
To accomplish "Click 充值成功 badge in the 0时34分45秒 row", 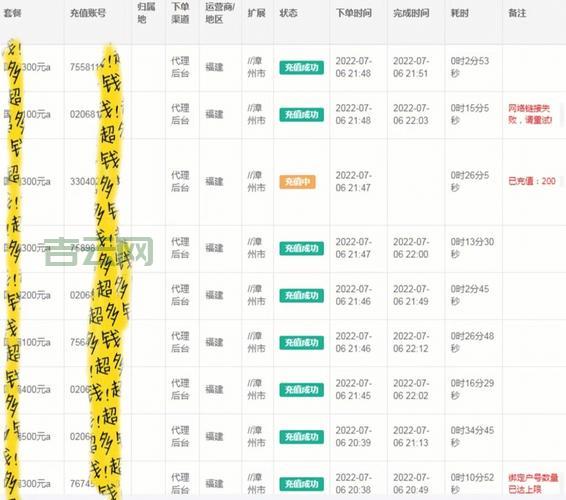I will [x=301, y=437].
